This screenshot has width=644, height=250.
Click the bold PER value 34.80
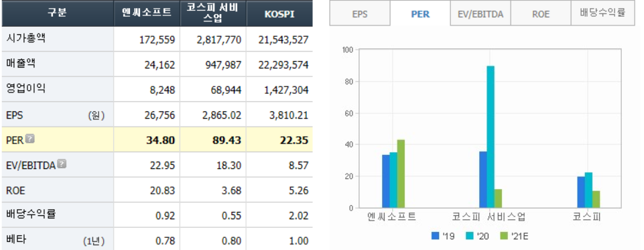click(161, 140)
